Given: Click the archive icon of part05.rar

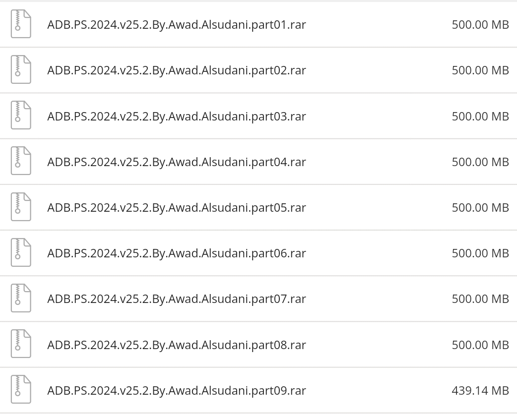Looking at the screenshot, I should 21,207.
